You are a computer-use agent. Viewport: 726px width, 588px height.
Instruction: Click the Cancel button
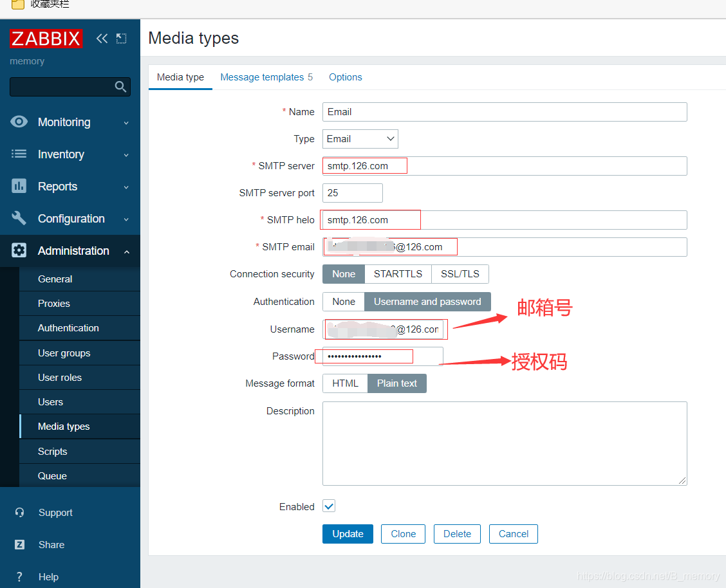coord(514,534)
